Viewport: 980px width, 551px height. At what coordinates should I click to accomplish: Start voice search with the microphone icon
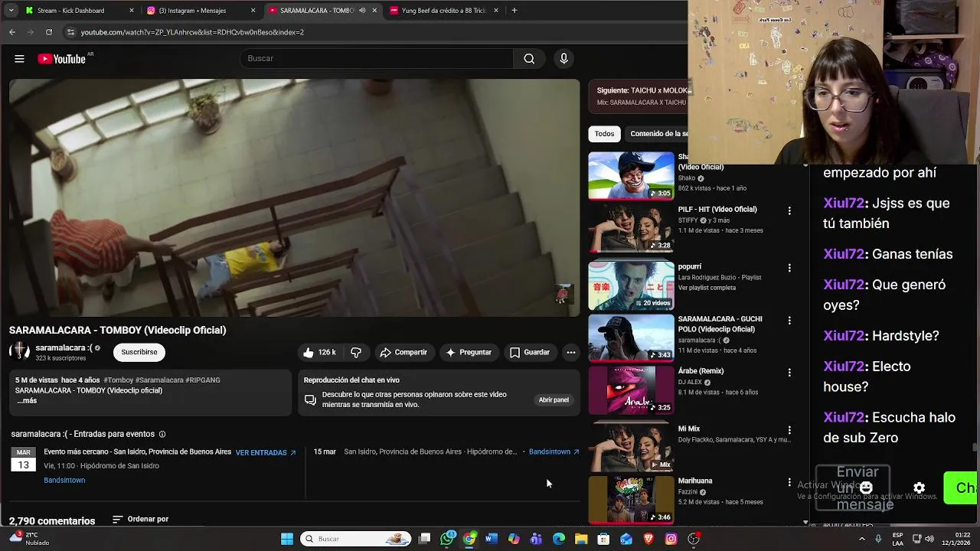pyautogui.click(x=563, y=59)
